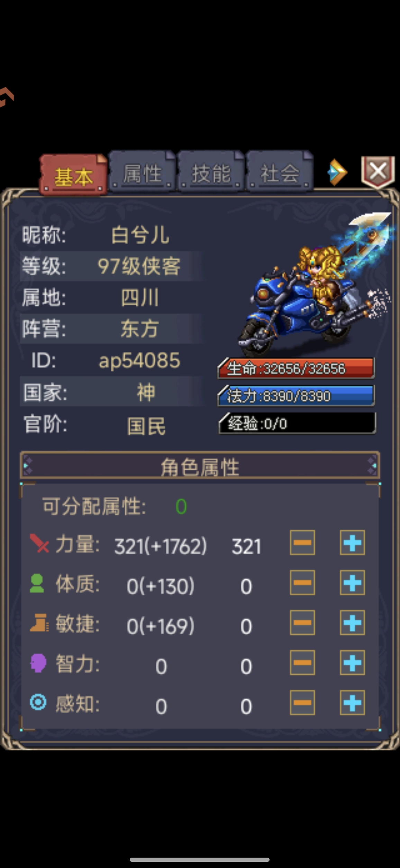Add a point to 体质

(x=352, y=583)
